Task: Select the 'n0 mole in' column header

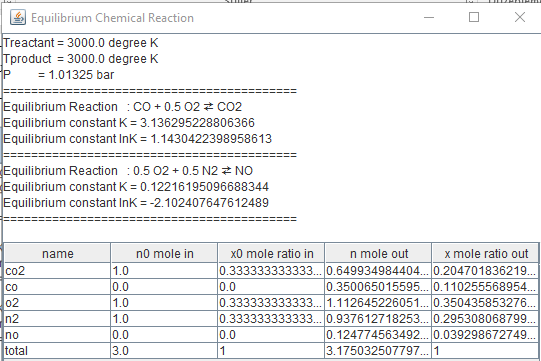Action: (165, 254)
